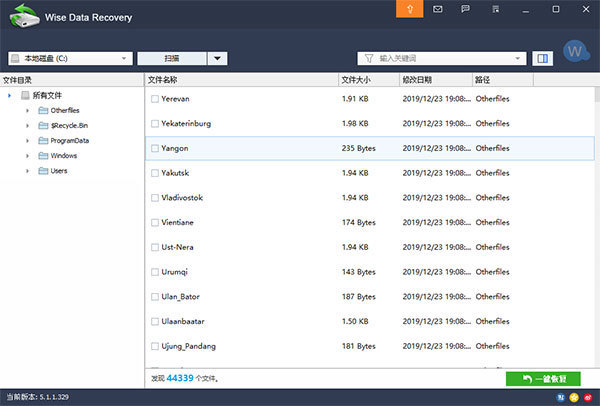Check the Ulaanbaatar checkbox

[x=155, y=321]
